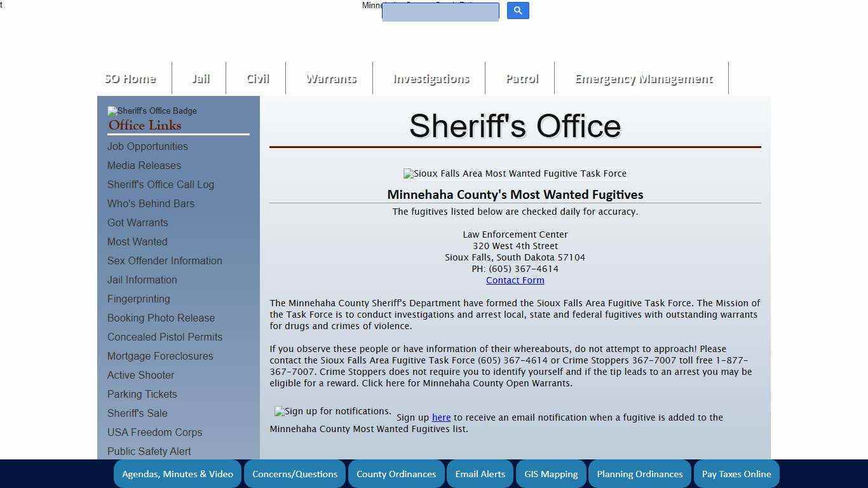Click the sign up for notifications image
The height and width of the screenshot is (488, 868).
tap(332, 411)
